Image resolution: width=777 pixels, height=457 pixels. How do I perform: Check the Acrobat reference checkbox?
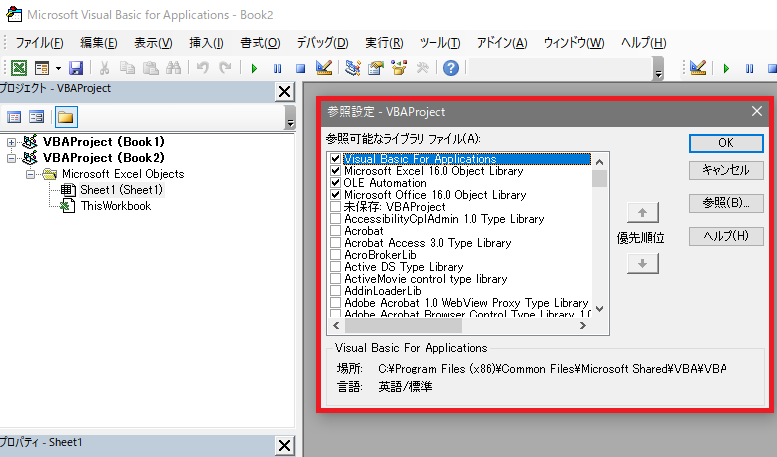(335, 231)
